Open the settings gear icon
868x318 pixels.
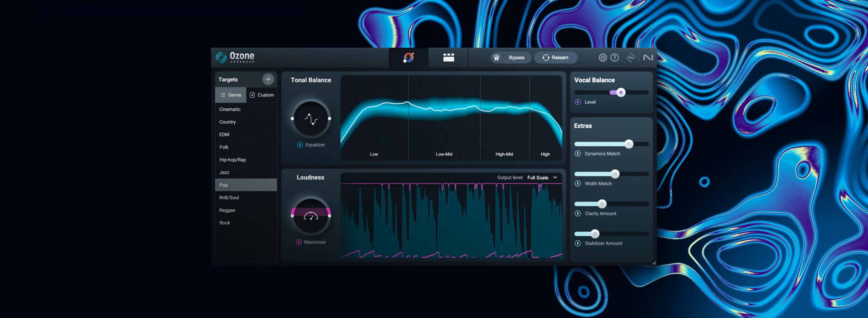point(602,58)
